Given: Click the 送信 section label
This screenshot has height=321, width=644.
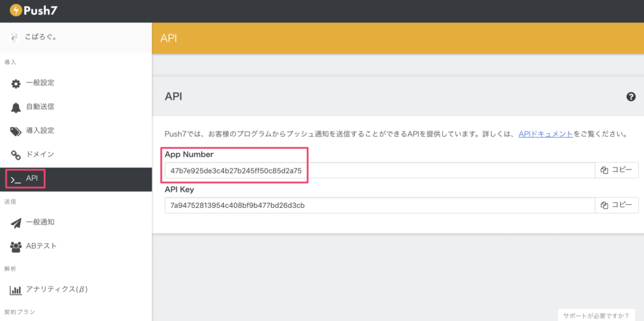Looking at the screenshot, I should 10,201.
